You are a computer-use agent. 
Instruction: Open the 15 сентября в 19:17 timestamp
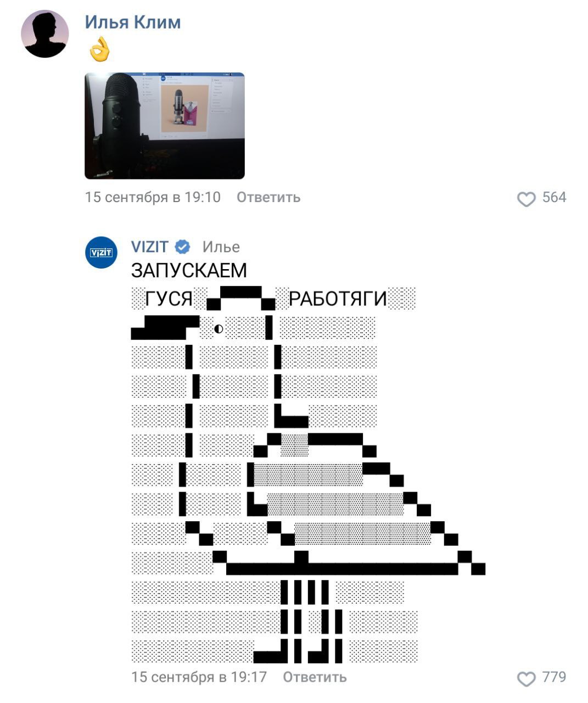pos(199,677)
